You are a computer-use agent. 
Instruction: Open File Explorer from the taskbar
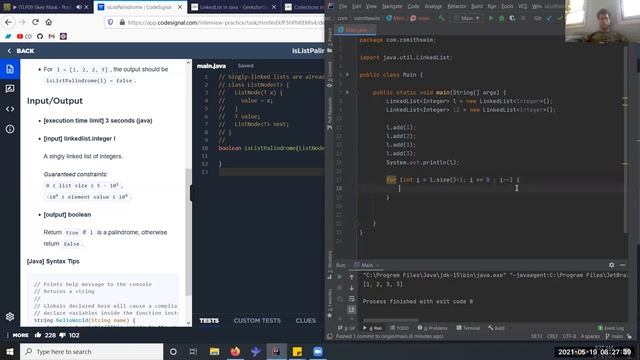(x=214, y=351)
